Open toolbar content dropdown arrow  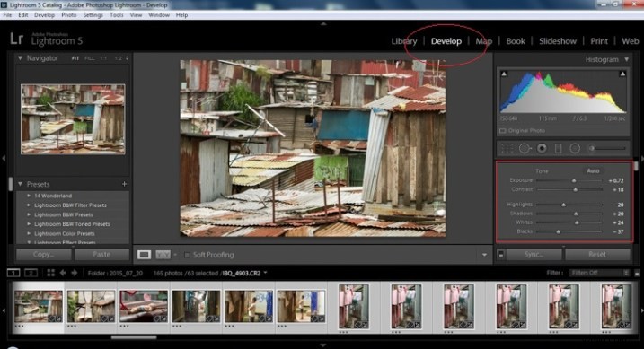pyautogui.click(x=484, y=255)
